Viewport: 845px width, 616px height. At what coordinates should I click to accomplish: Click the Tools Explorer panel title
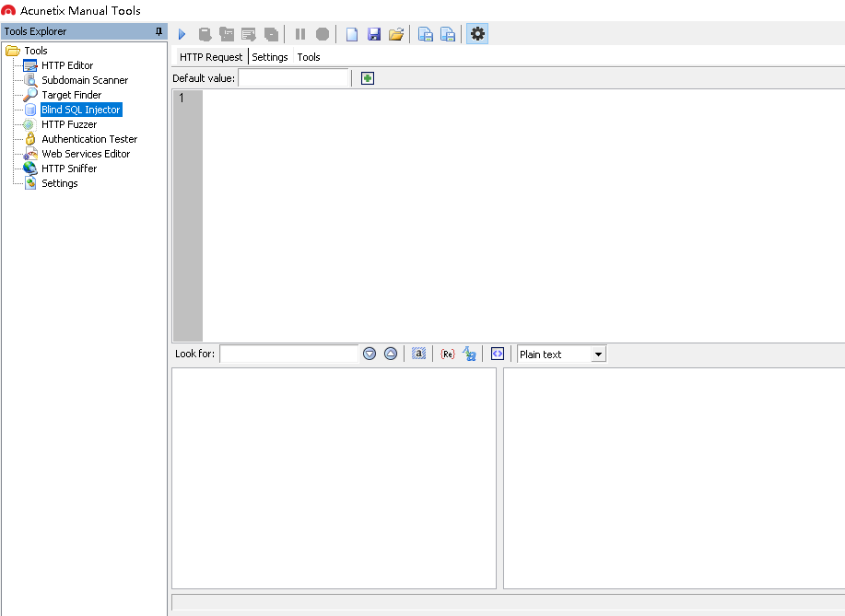[36, 31]
